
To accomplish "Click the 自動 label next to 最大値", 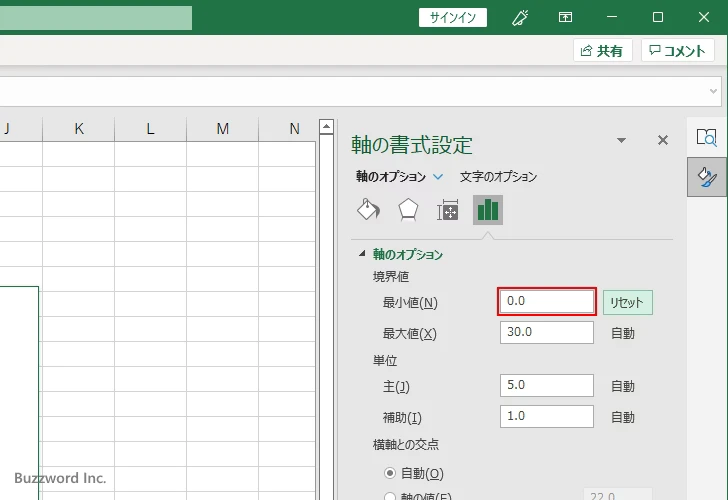I will tap(623, 333).
